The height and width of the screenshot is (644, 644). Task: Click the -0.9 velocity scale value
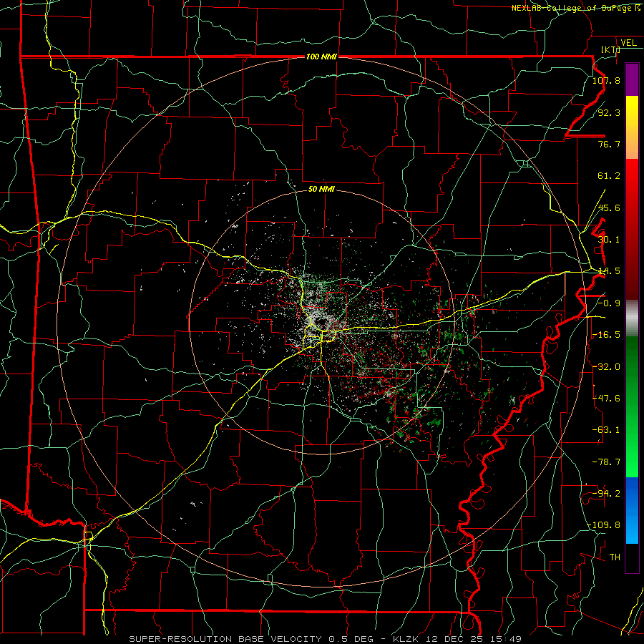(609, 303)
